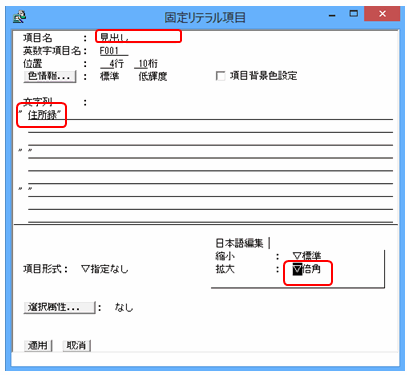The image size is (407, 375).
Task: Open the 縮小 dropdown set to 標準
Action: [x=307, y=256]
